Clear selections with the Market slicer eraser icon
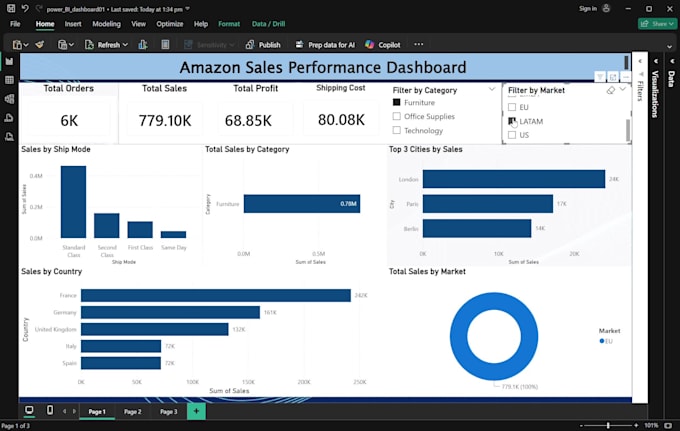 click(x=611, y=90)
